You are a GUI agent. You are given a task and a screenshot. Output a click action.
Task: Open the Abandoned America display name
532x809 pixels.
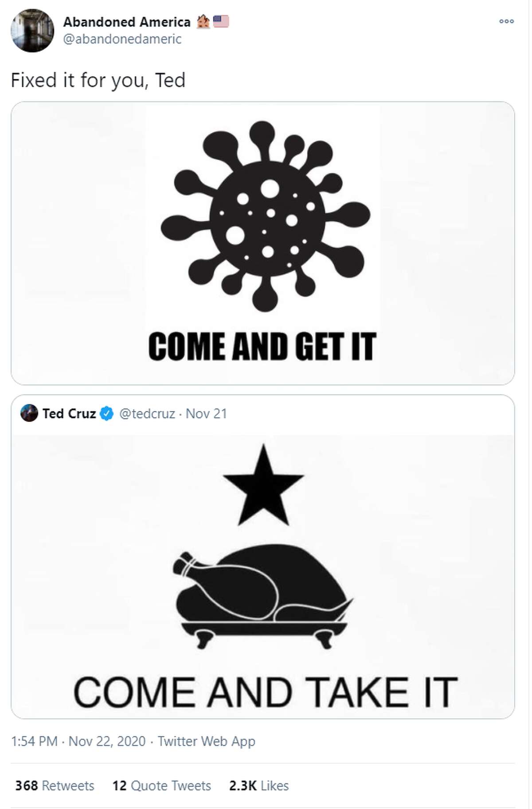coord(127,22)
